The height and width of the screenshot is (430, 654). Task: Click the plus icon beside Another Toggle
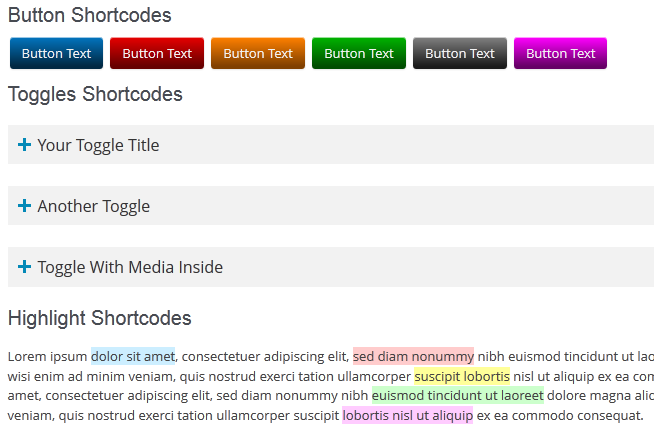(x=24, y=206)
